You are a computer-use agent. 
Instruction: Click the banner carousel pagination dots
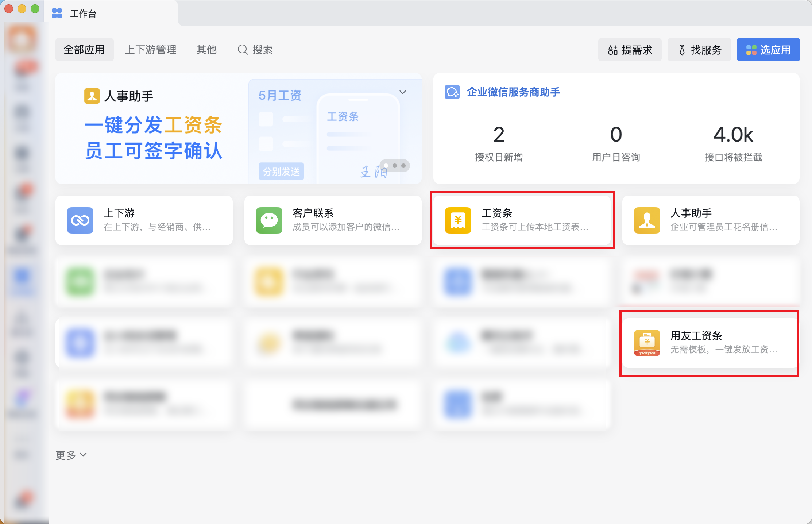tap(395, 166)
